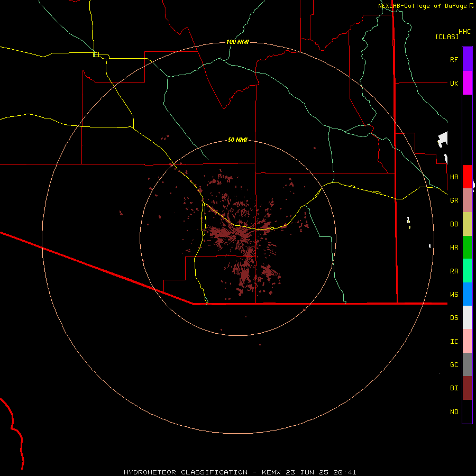
Task: Click the red HA legend color block
Action: click(x=467, y=177)
